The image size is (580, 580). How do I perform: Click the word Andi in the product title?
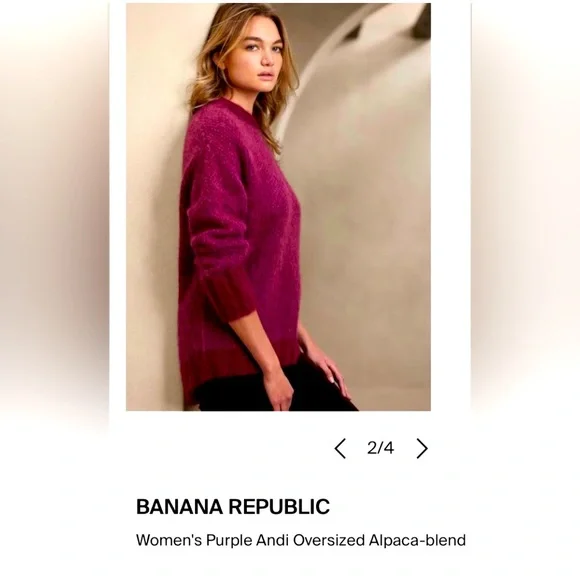(273, 540)
